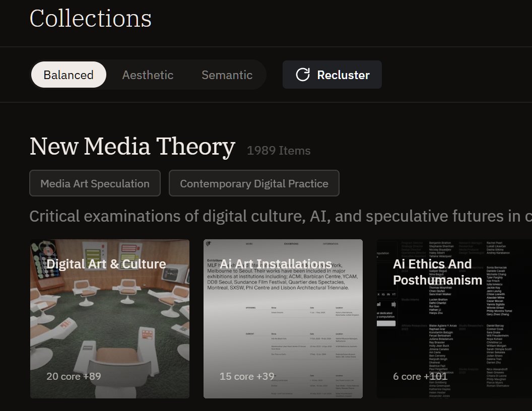This screenshot has width=532, height=411.
Task: Click the 20 core +89 label
Action: click(x=74, y=376)
